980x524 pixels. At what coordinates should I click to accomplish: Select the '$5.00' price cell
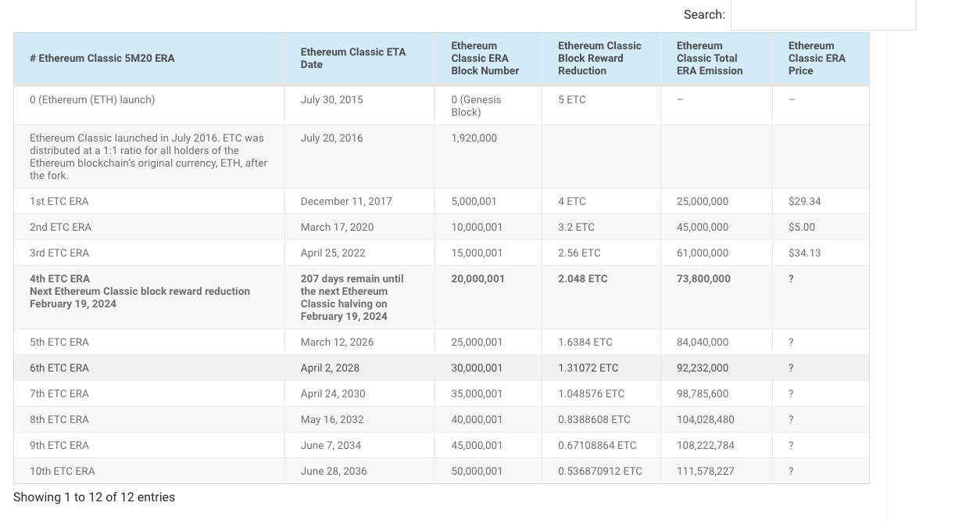coord(821,227)
